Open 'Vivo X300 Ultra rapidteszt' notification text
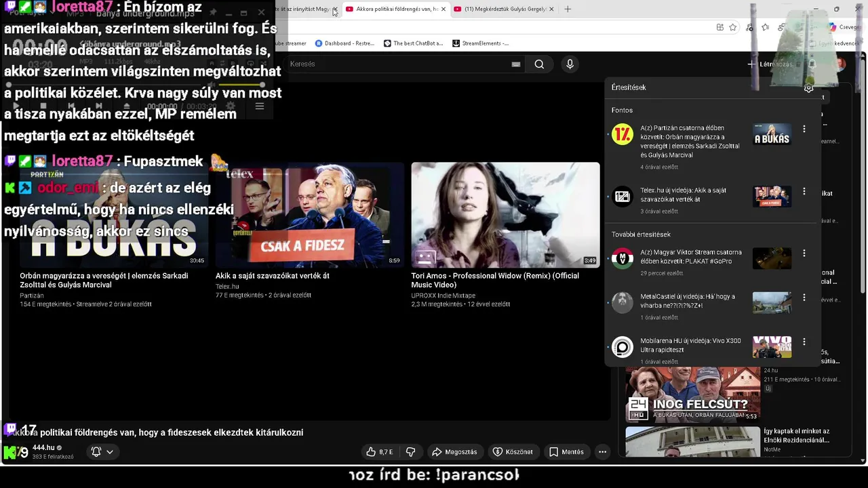 pos(690,345)
